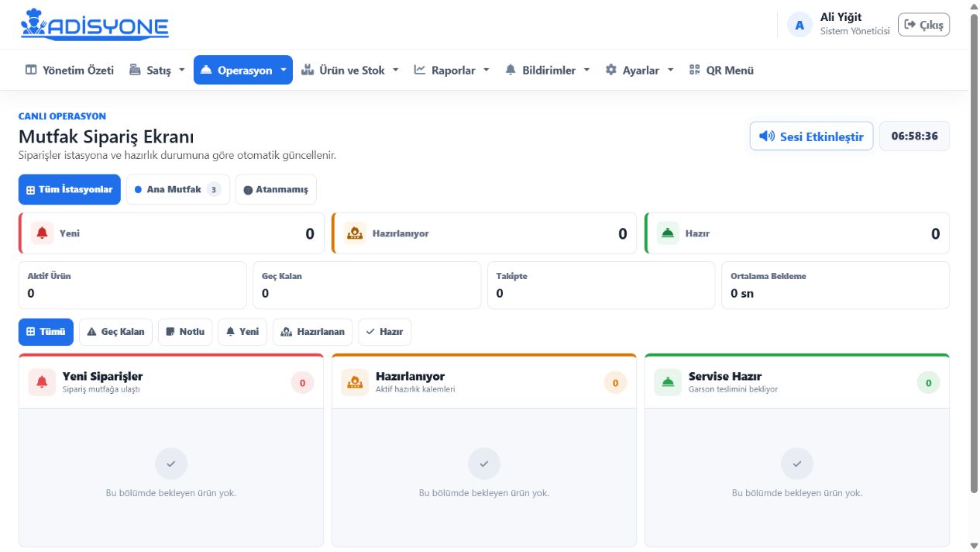Click the red bell icon in Yeni counter
980x552 pixels.
(x=42, y=233)
